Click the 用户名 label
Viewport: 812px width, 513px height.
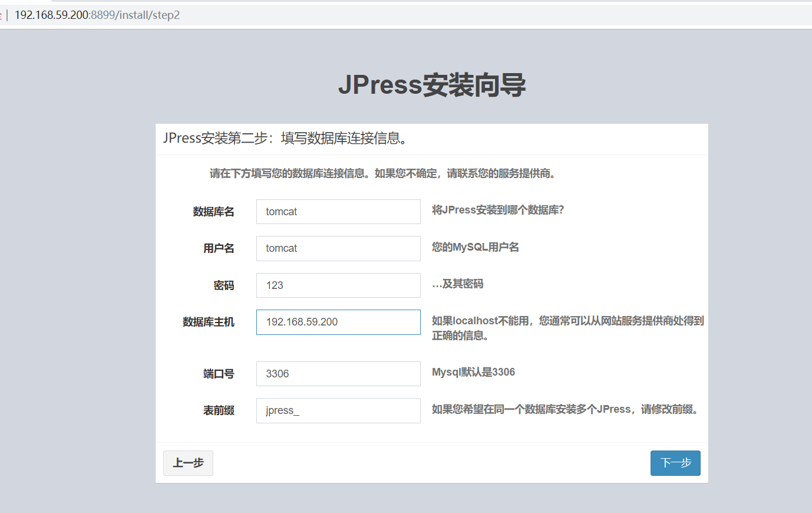point(219,248)
